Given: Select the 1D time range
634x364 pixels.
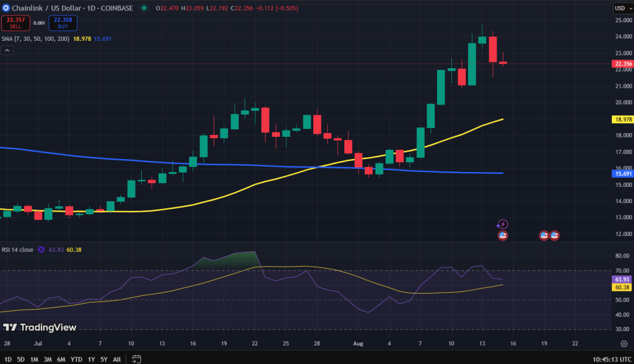Looking at the screenshot, I should pos(7,359).
